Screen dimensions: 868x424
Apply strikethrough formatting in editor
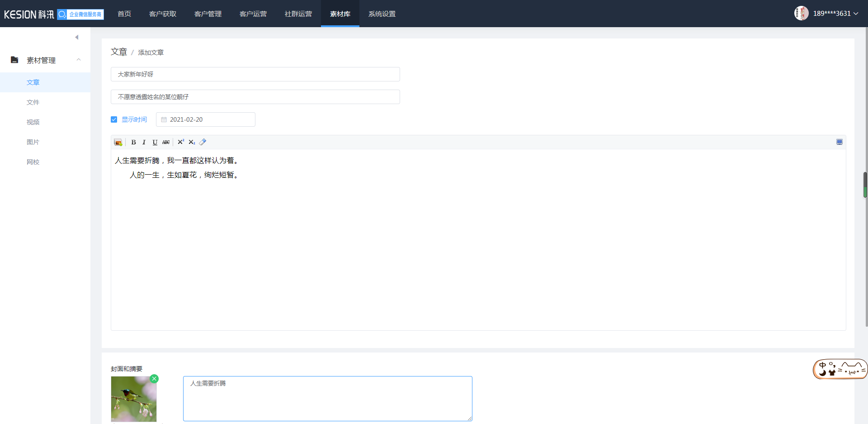(x=166, y=142)
